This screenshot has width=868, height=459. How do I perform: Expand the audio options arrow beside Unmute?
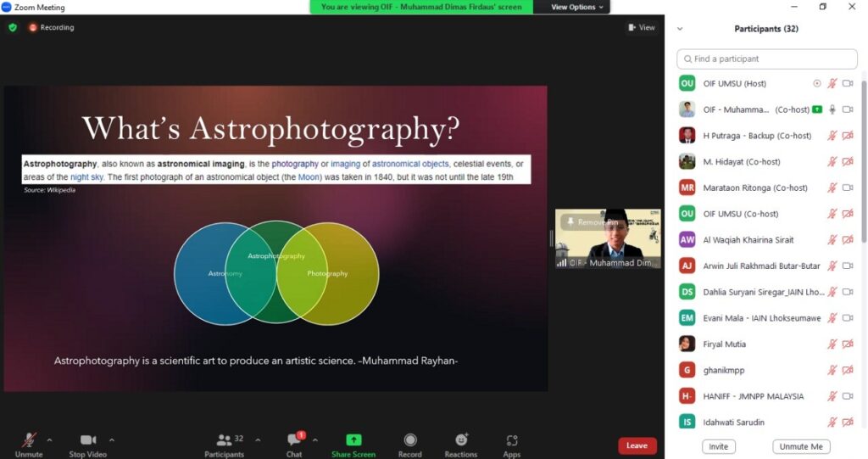[x=49, y=440]
